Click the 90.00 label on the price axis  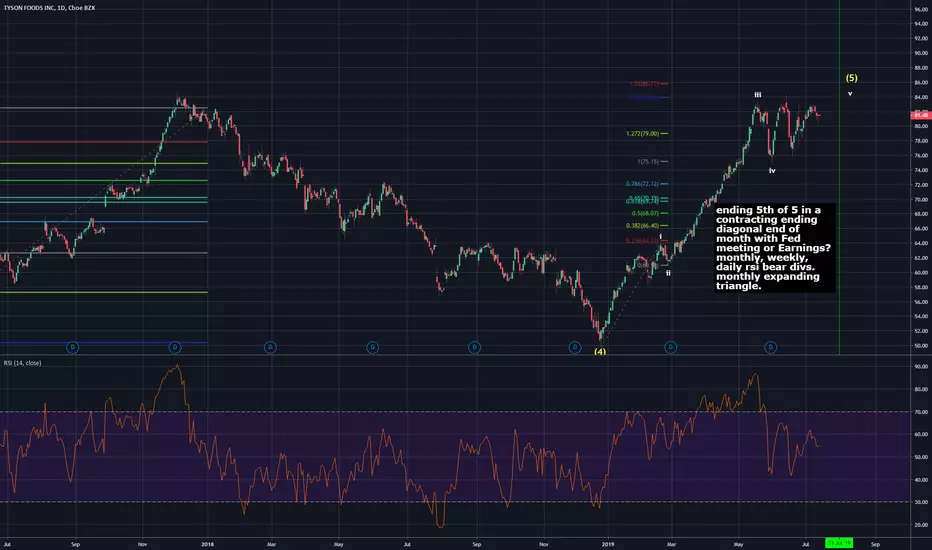click(921, 54)
